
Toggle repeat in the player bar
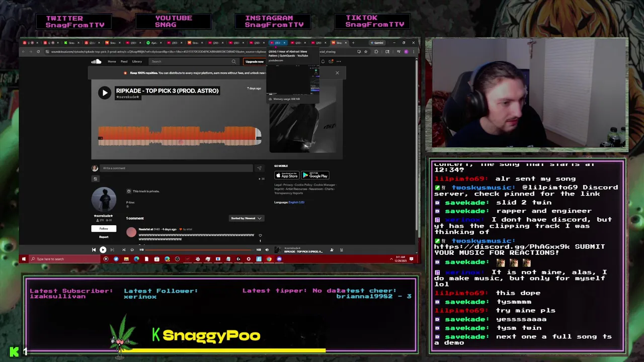point(132,250)
